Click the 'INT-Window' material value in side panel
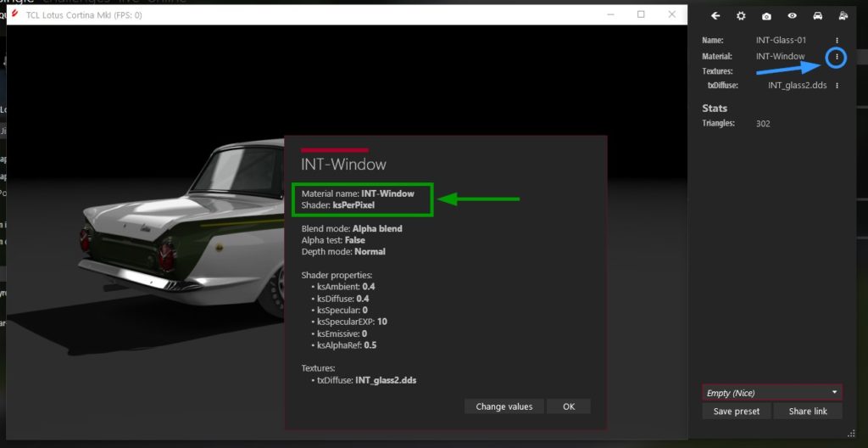 tap(780, 57)
